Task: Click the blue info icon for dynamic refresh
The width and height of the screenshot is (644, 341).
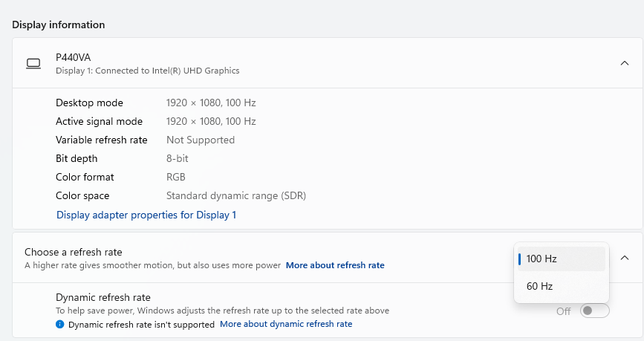Action: pyautogui.click(x=60, y=324)
